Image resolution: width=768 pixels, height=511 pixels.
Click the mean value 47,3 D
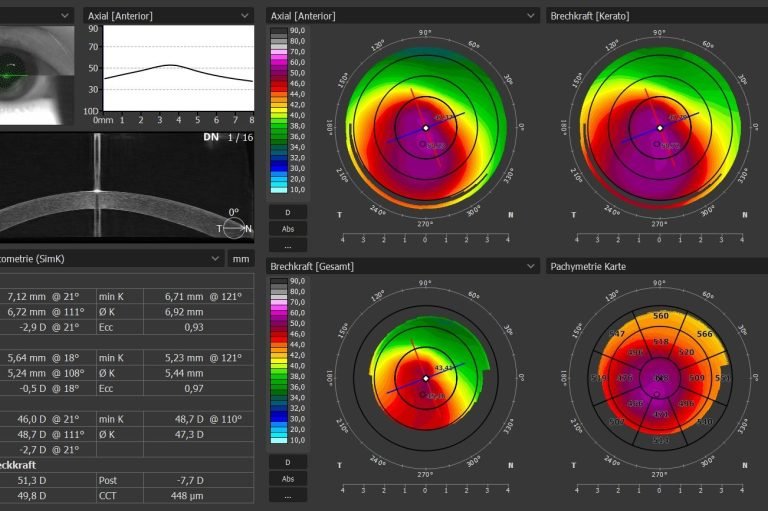click(x=189, y=434)
